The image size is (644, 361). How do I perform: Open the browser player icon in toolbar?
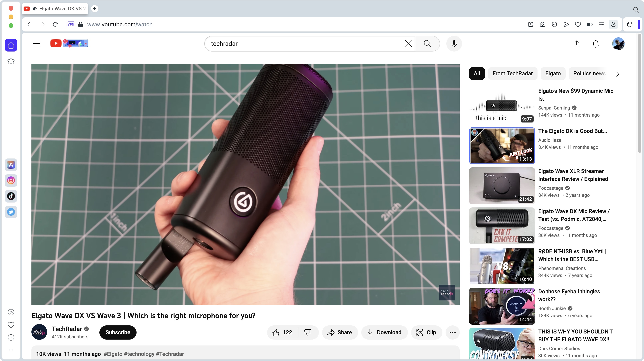pyautogui.click(x=566, y=24)
